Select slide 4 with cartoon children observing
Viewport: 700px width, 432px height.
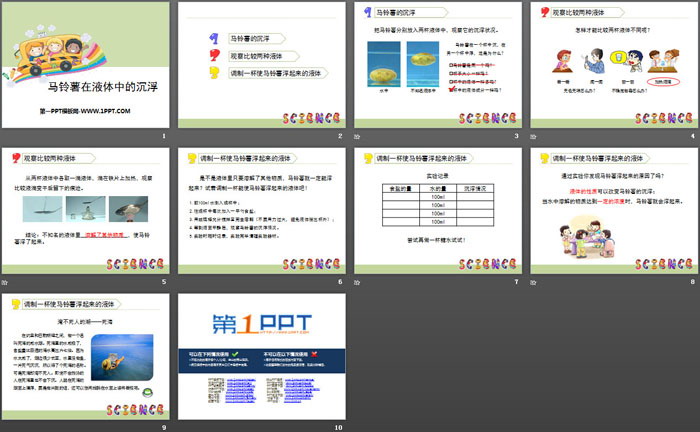[x=614, y=65]
